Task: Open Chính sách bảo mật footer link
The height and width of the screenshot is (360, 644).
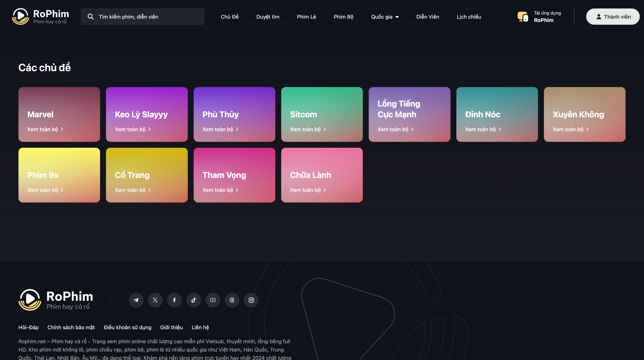Action: click(x=71, y=327)
